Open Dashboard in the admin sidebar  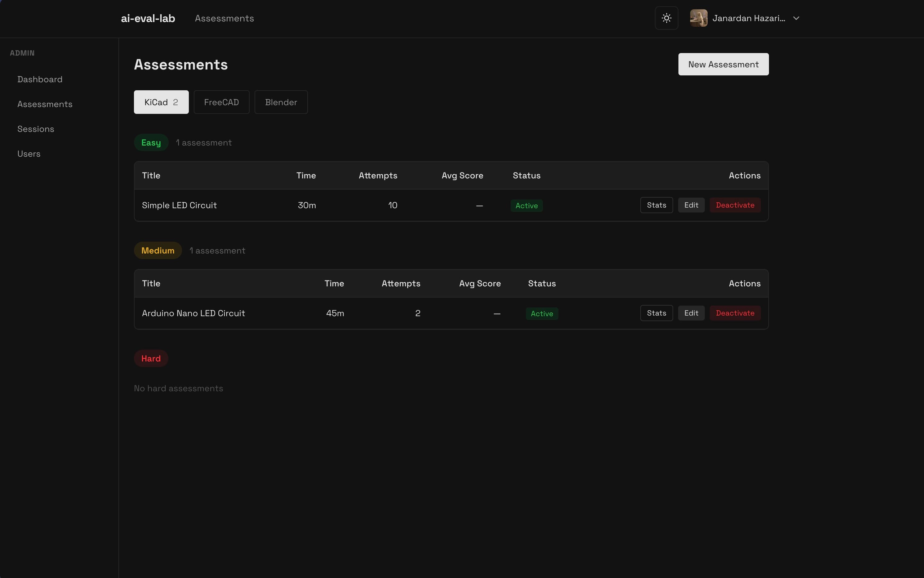click(x=40, y=79)
